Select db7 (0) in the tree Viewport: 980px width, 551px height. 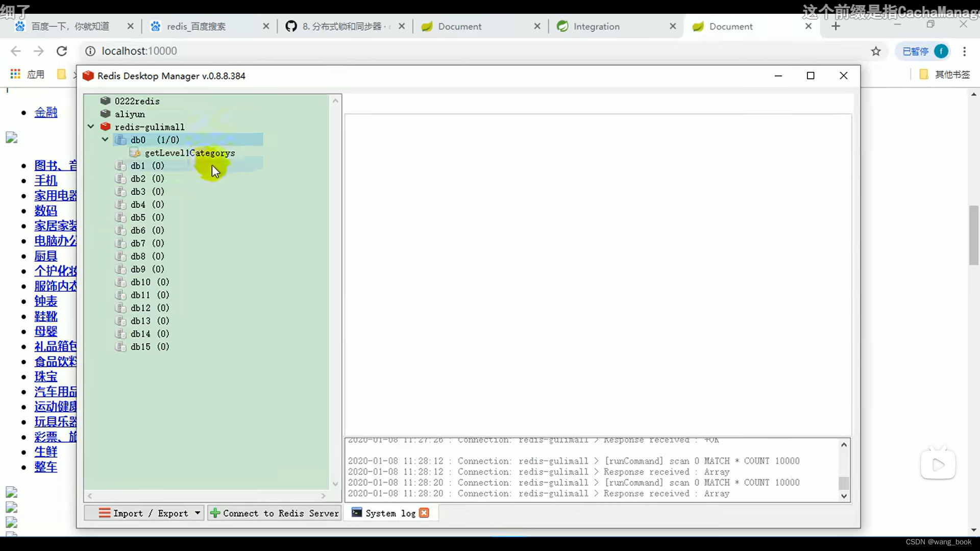[147, 243]
